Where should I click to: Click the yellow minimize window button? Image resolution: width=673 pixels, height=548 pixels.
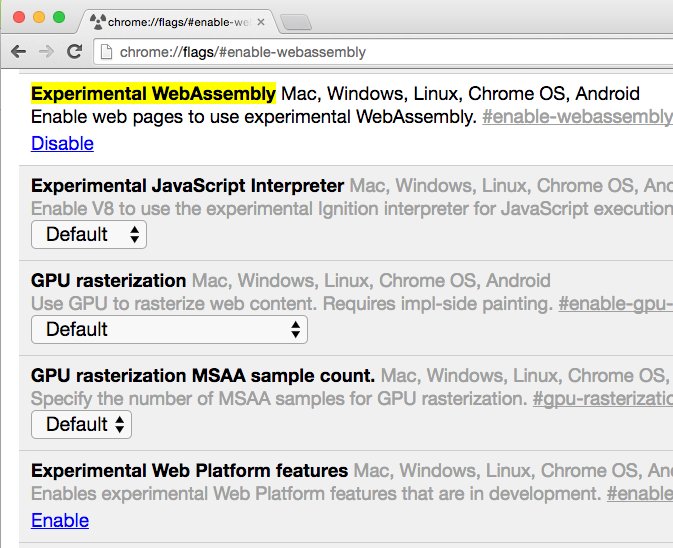coord(39,17)
